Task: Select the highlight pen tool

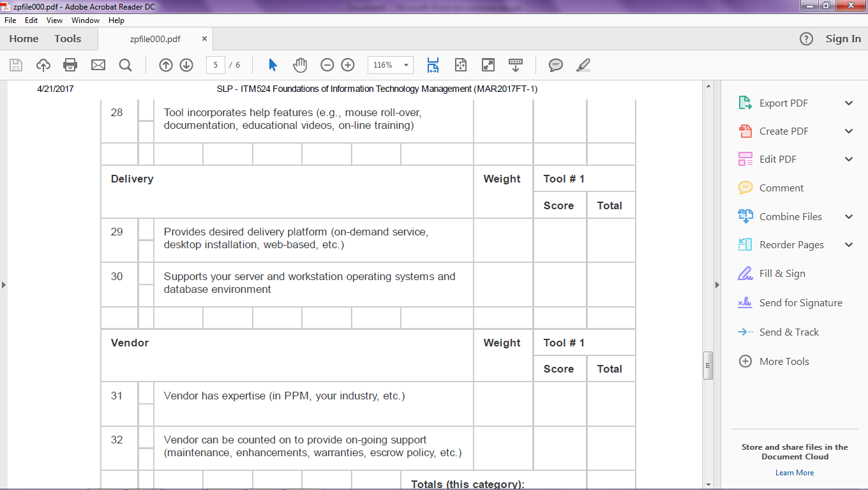Action: [x=582, y=64]
